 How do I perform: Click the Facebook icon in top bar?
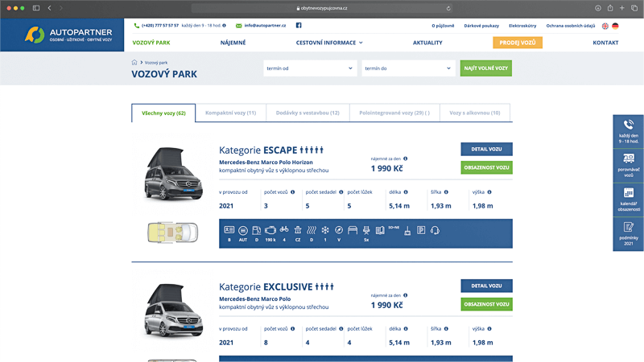299,26
